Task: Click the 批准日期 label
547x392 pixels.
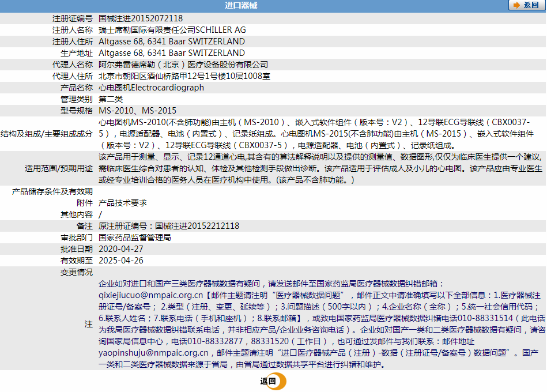Action: (x=77, y=249)
